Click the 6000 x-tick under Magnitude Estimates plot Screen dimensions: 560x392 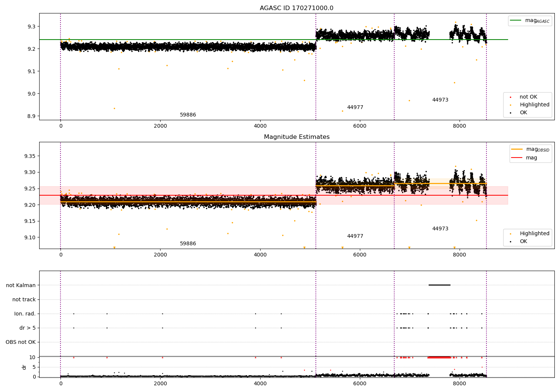pos(360,255)
